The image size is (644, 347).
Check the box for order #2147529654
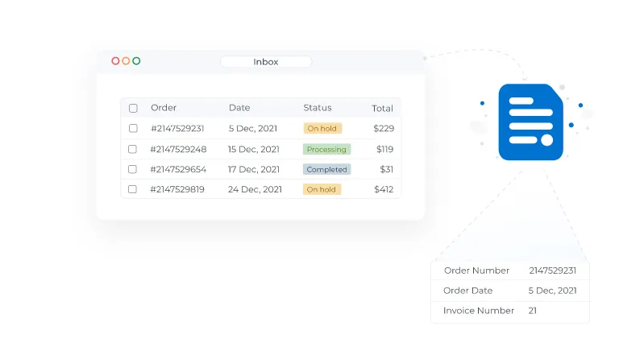tap(132, 169)
